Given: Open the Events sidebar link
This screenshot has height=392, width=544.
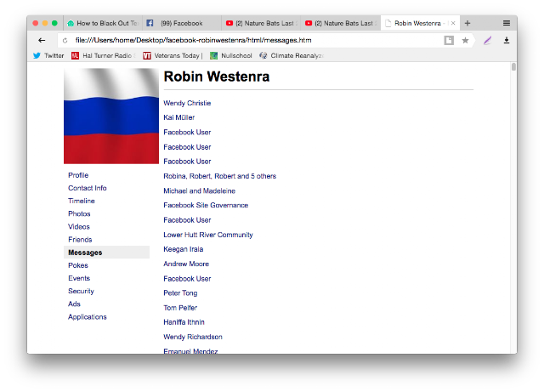Looking at the screenshot, I should [x=79, y=278].
